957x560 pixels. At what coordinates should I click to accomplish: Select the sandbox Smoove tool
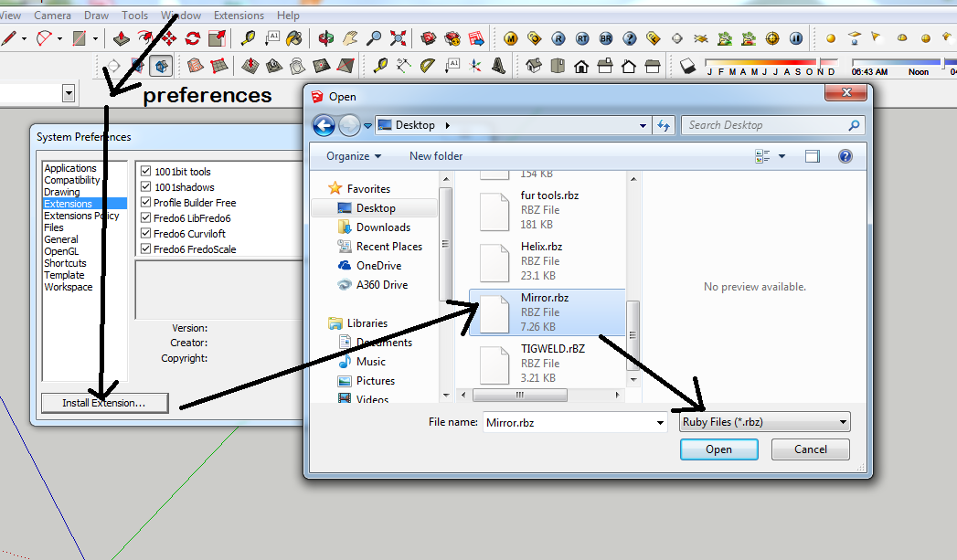point(250,65)
